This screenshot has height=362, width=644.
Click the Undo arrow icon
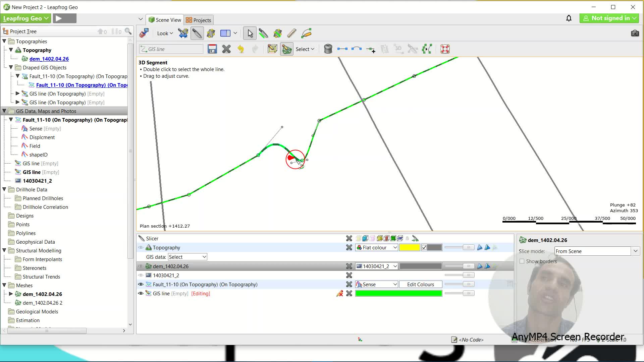(240, 49)
